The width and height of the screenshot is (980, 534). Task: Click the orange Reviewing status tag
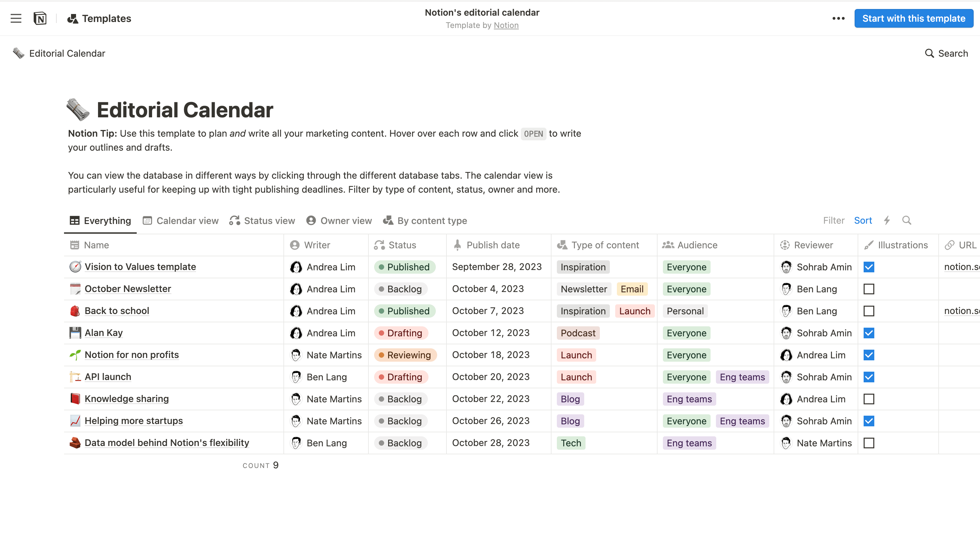pos(405,355)
